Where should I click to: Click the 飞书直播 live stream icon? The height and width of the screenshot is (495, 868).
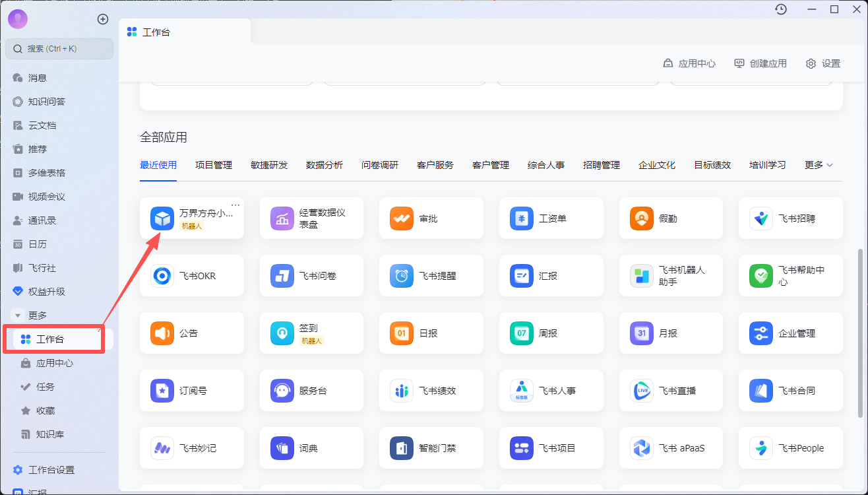click(641, 391)
